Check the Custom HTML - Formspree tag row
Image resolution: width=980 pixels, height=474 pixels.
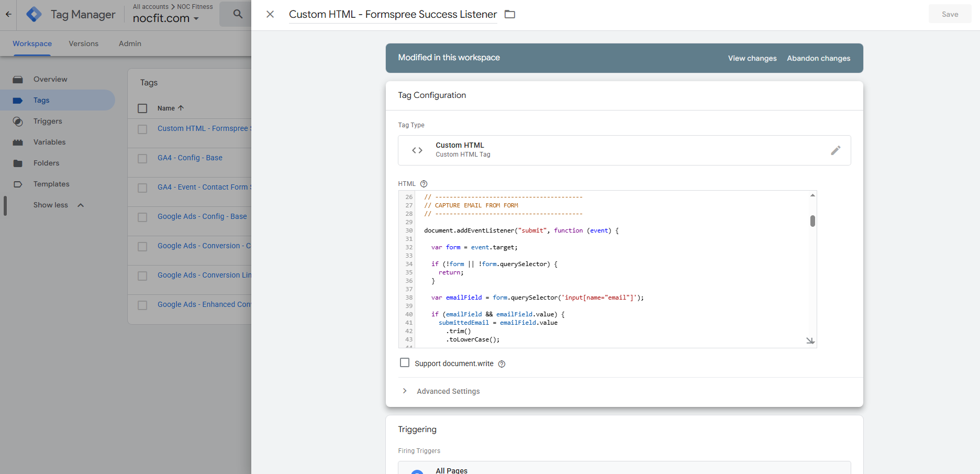click(142, 129)
